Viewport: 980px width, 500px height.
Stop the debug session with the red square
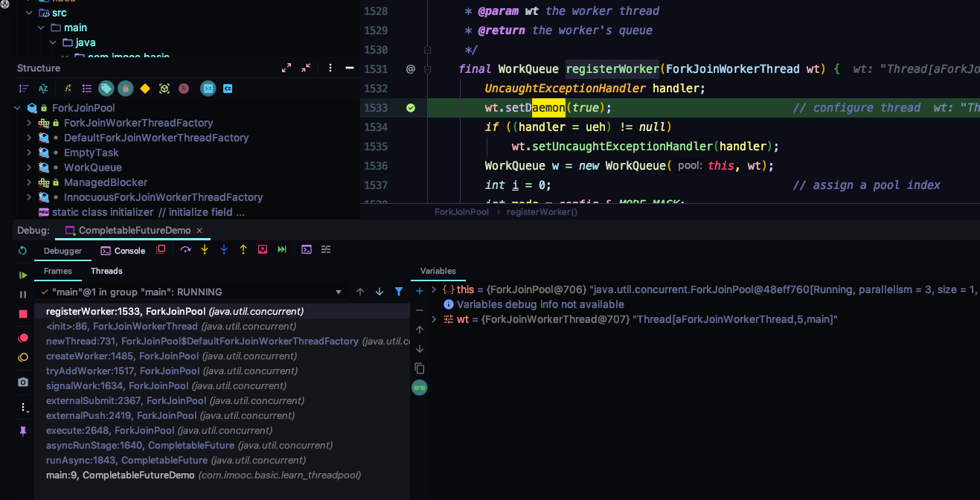click(23, 314)
